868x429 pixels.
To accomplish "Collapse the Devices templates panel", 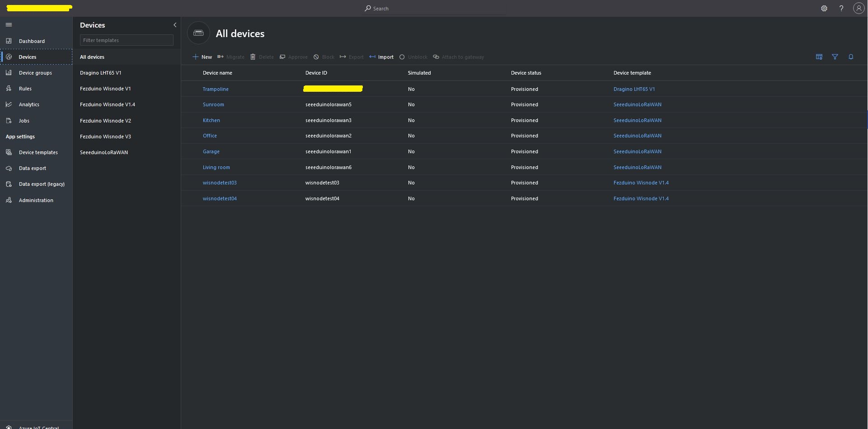I will [x=175, y=25].
